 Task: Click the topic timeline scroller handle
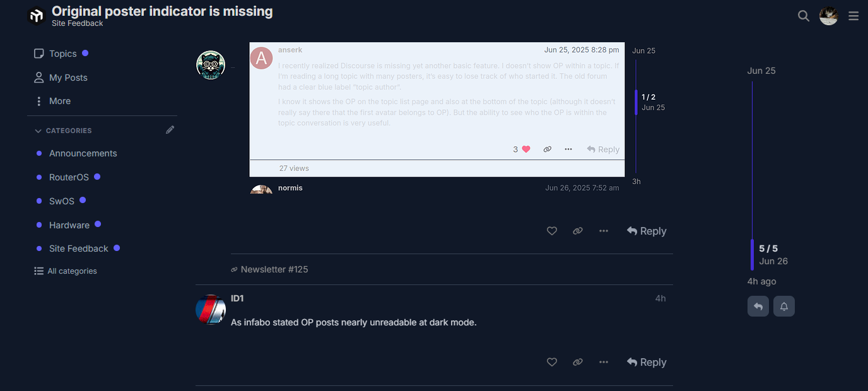pos(752,254)
